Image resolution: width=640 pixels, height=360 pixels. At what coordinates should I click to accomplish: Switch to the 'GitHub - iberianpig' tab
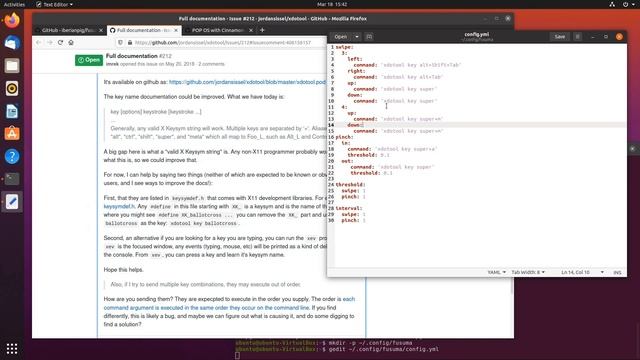(68, 30)
